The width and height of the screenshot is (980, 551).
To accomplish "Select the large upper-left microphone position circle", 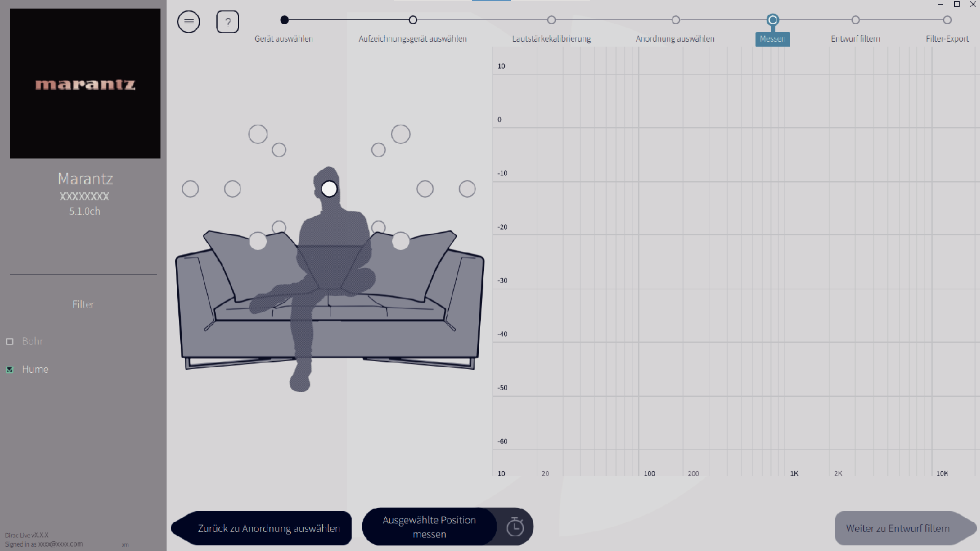I will click(x=258, y=134).
